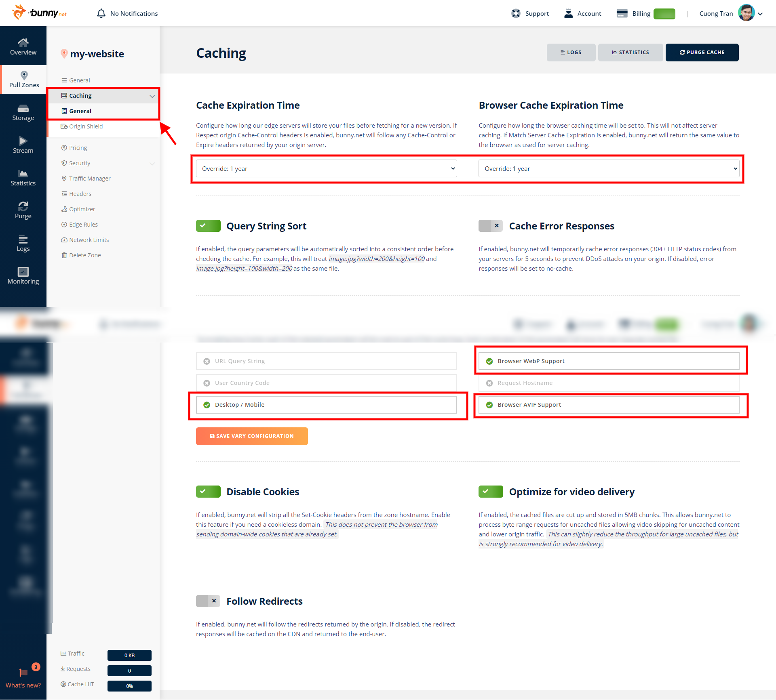Click the my-website pin icon

[x=64, y=54]
